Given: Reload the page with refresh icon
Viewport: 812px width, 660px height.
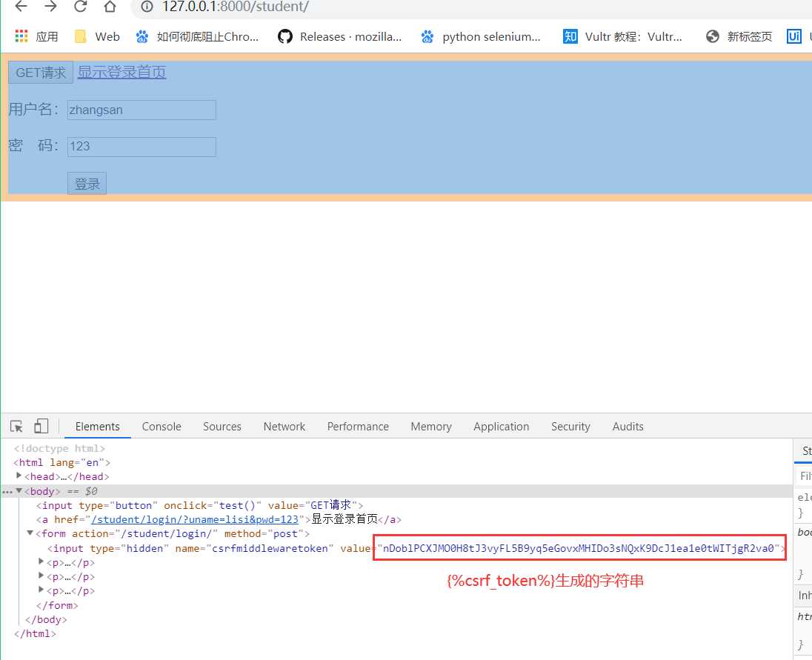Looking at the screenshot, I should (80, 7).
